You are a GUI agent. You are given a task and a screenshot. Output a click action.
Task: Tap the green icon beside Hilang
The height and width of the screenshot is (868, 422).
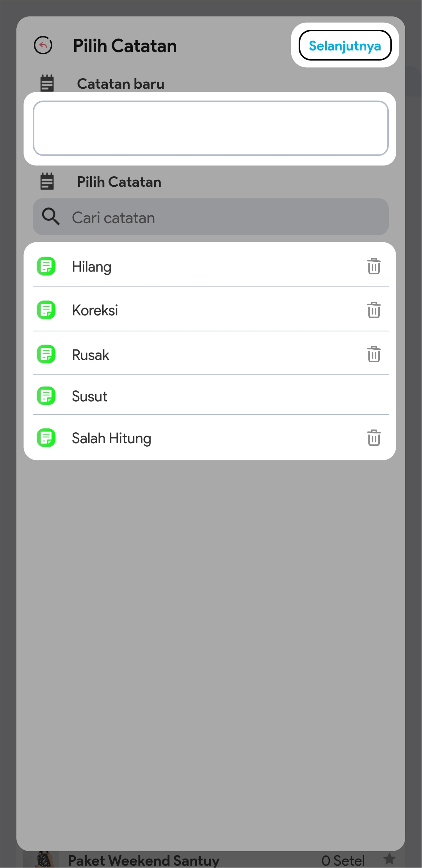pos(46,267)
